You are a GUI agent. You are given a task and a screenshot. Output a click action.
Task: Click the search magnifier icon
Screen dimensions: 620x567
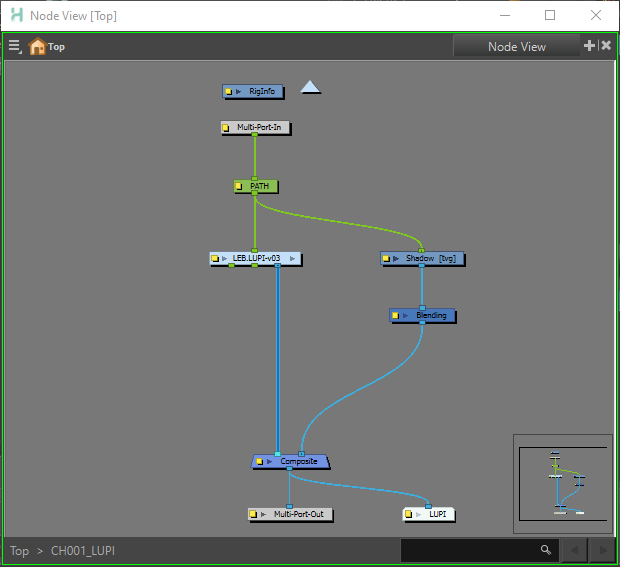pos(545,550)
